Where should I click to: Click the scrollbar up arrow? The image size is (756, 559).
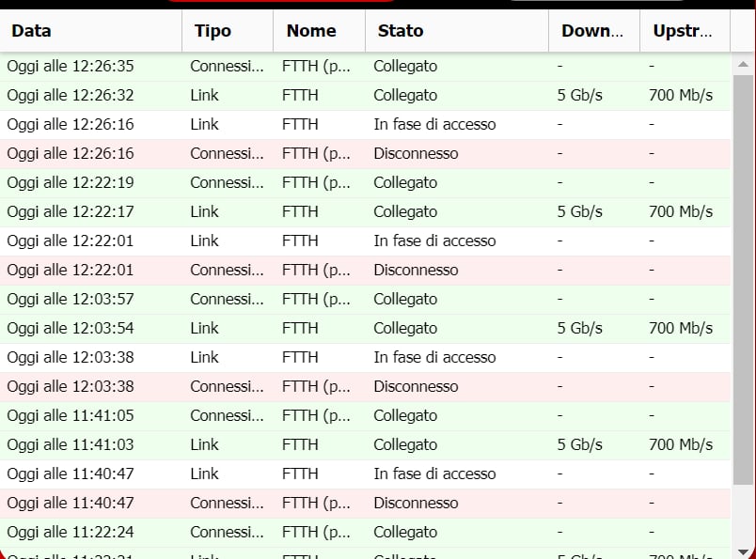coord(743,65)
